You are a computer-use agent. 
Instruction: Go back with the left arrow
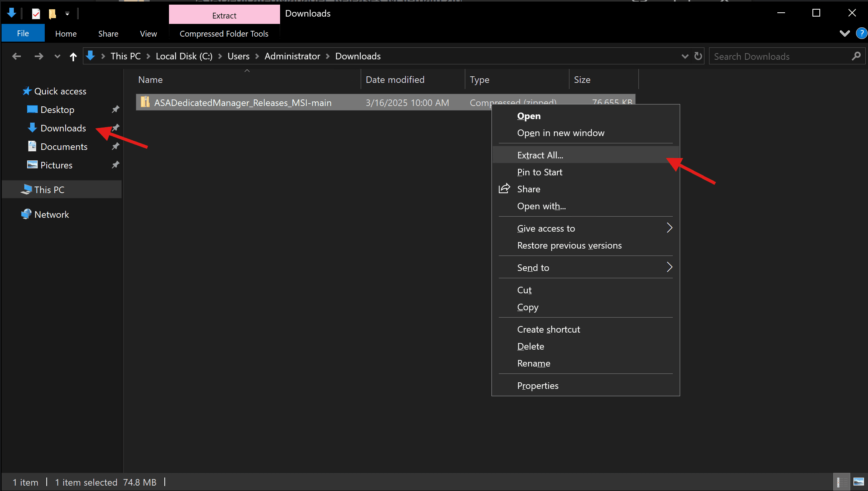click(x=17, y=56)
